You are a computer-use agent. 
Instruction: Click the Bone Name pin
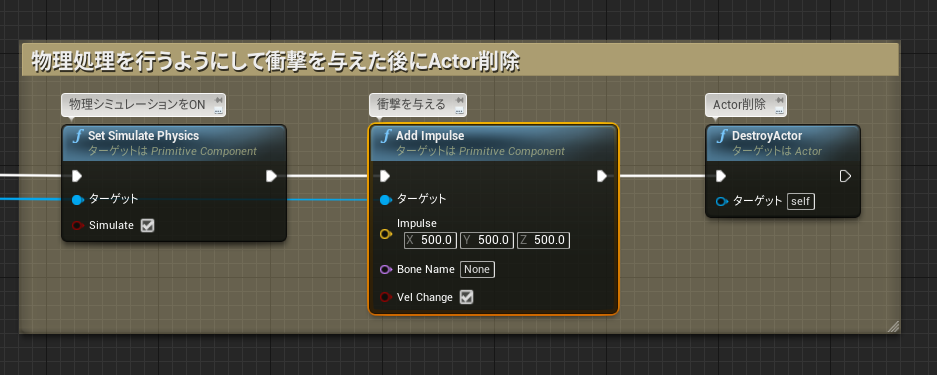coord(386,269)
